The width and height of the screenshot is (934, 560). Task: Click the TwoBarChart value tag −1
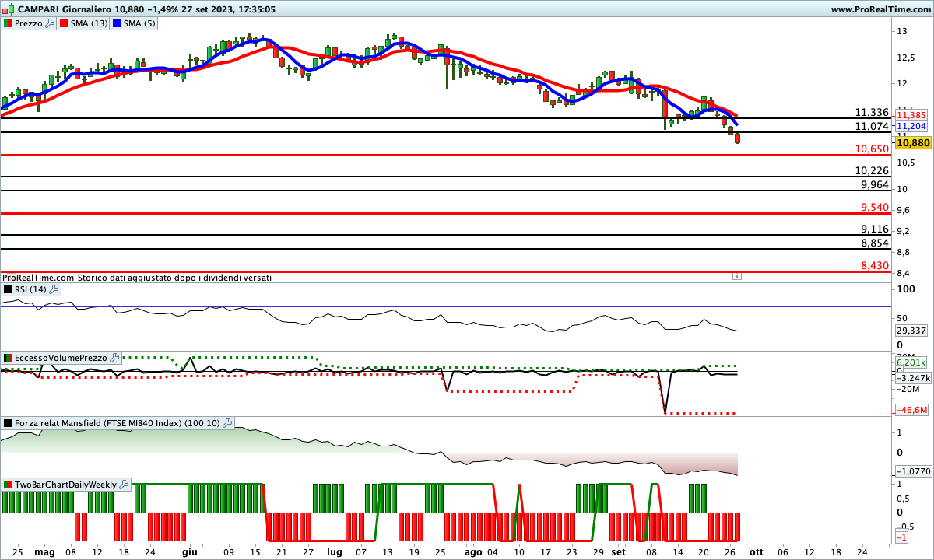click(902, 537)
